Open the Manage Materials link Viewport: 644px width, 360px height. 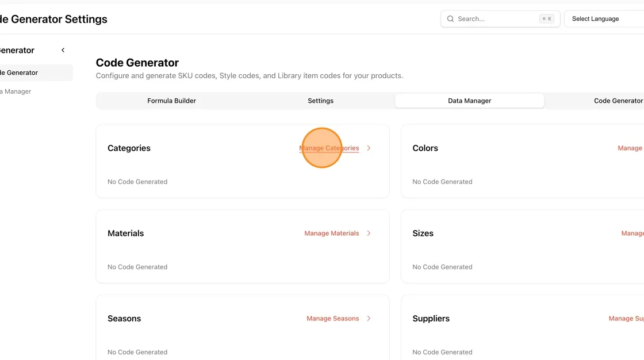coord(331,233)
